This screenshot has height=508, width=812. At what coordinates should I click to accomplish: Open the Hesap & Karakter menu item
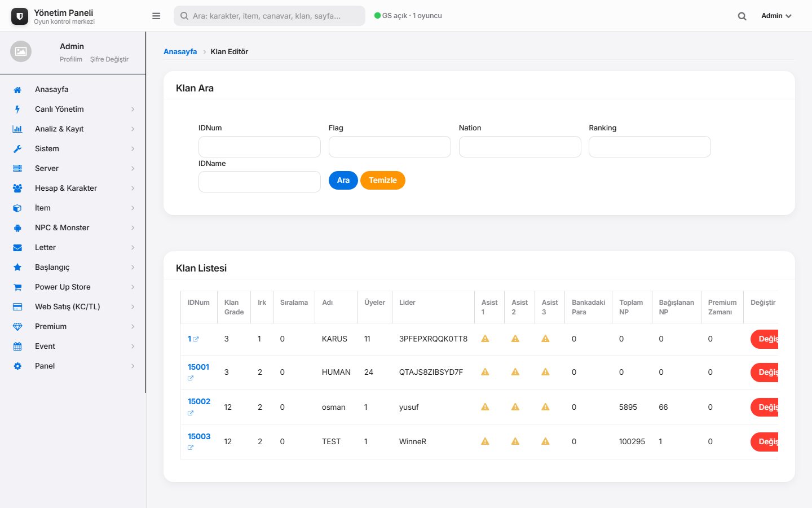point(73,189)
